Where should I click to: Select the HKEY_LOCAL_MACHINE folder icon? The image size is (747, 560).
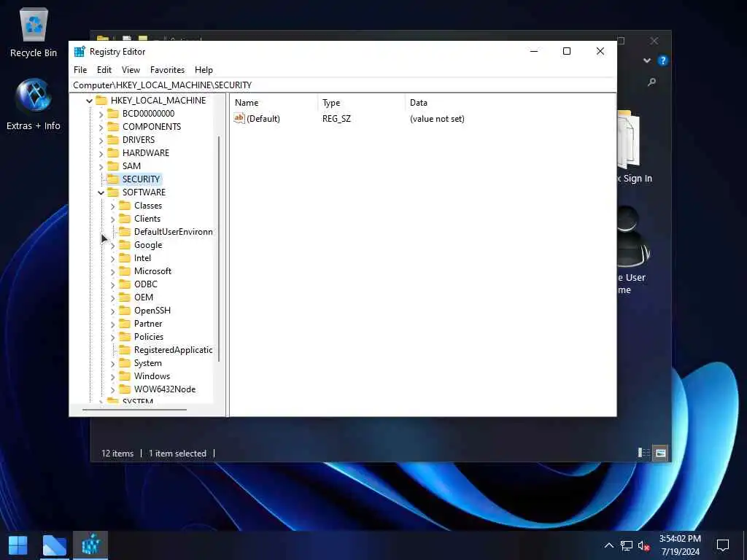click(101, 101)
